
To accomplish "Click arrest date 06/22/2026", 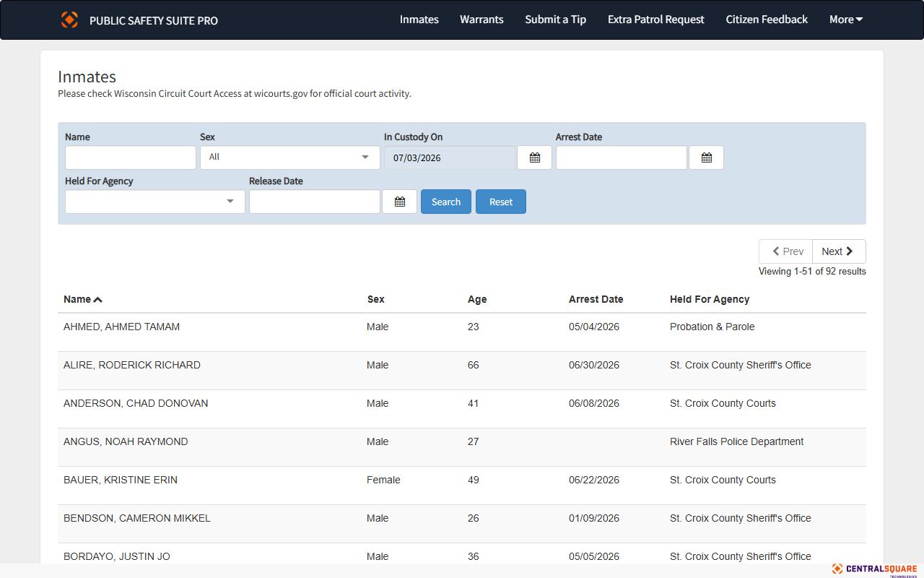I will coord(594,480).
